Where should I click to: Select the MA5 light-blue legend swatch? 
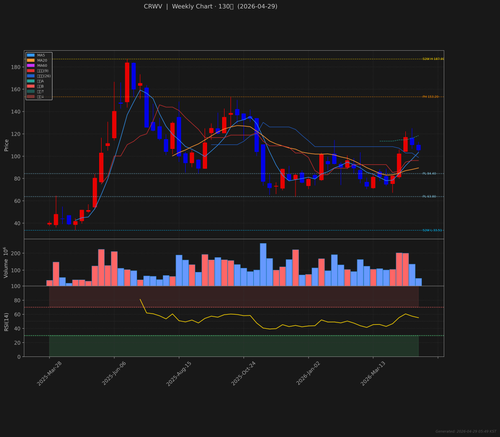tap(31, 55)
